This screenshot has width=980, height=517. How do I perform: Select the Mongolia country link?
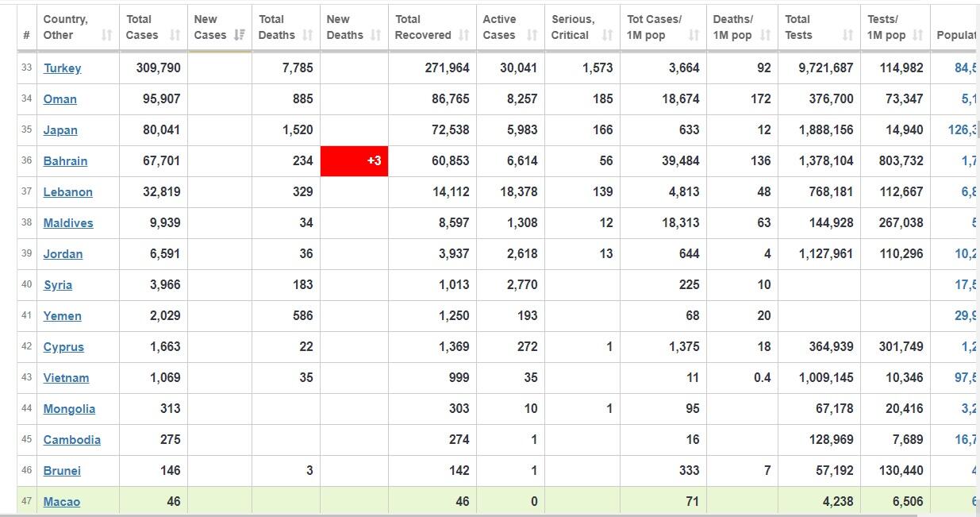click(x=69, y=409)
